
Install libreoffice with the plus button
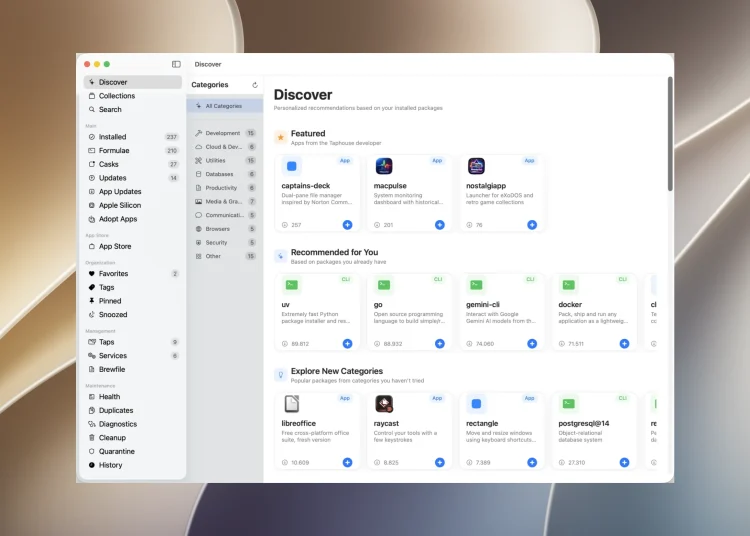click(x=347, y=462)
